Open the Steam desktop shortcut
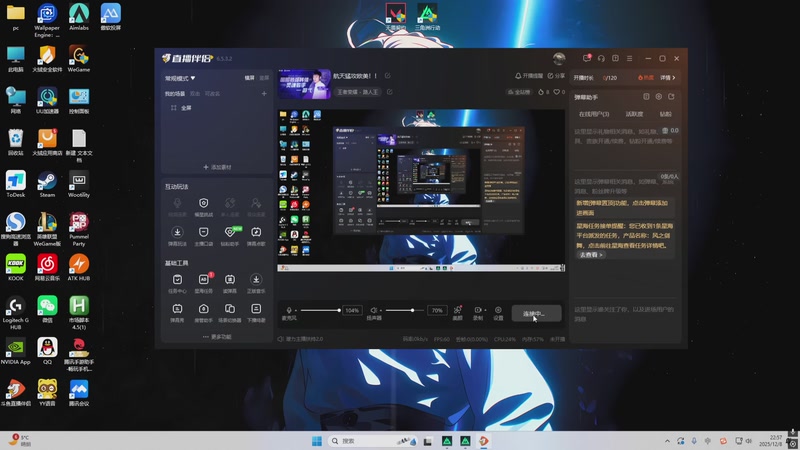Viewport: 800px width, 450px height. click(47, 185)
